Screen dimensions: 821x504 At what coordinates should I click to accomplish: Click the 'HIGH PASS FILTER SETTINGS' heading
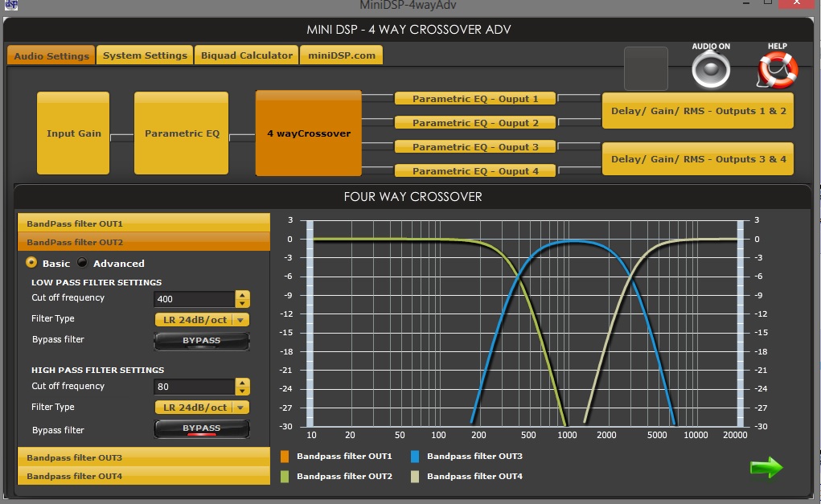97,370
